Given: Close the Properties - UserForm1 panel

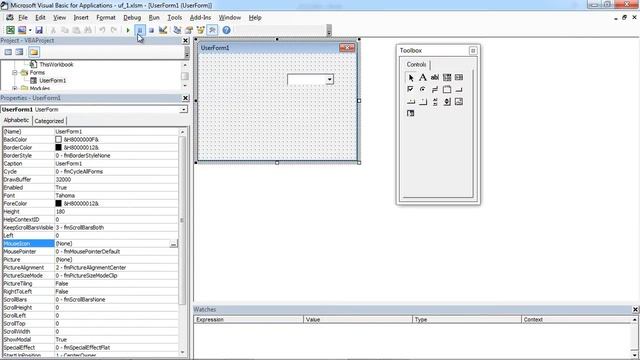Looking at the screenshot, I should click(185, 98).
